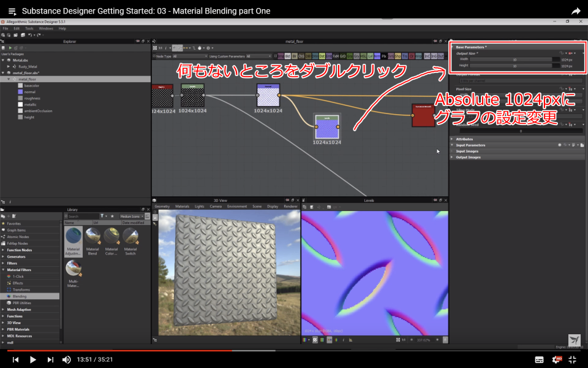
Task: Open the 3D View Lights menu
Action: coord(200,207)
